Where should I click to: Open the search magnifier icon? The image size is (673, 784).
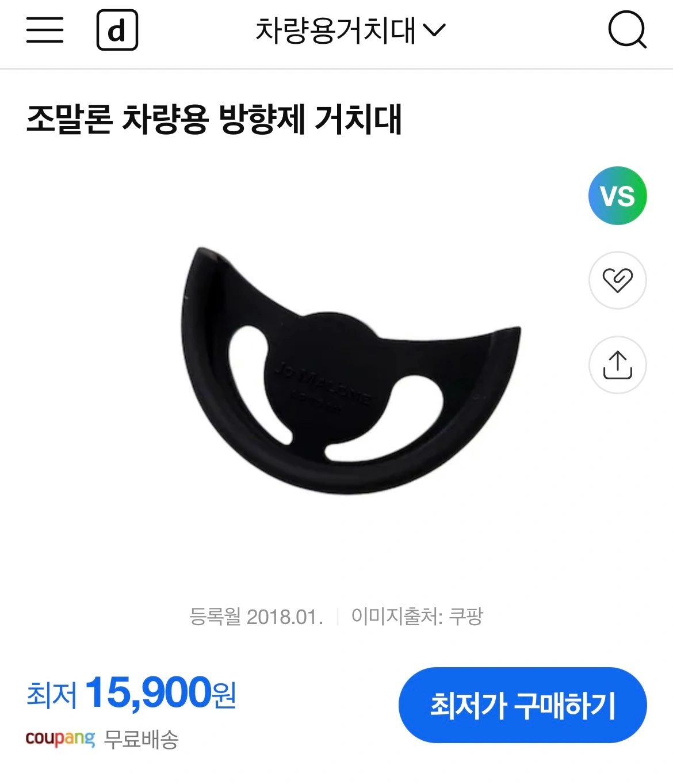tap(627, 30)
